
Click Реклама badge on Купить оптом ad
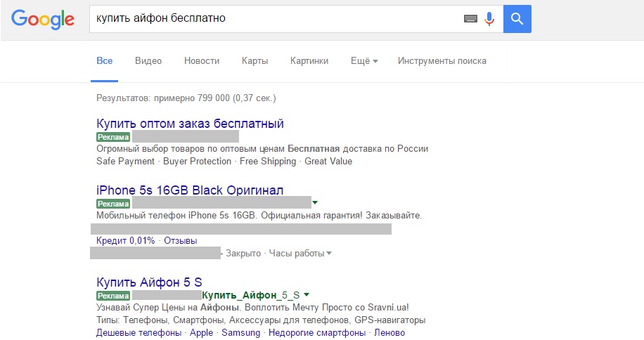tap(113, 137)
